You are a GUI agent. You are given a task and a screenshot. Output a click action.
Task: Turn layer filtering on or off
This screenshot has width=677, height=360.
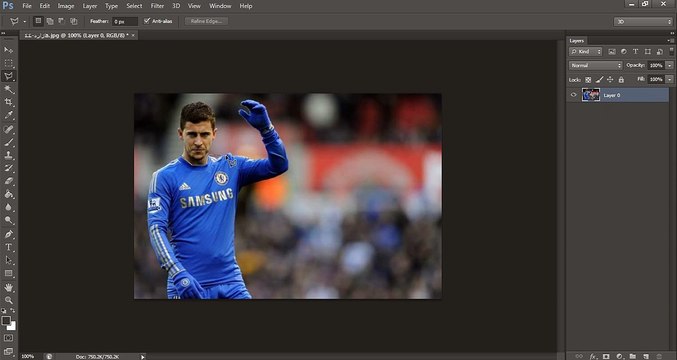[671, 51]
